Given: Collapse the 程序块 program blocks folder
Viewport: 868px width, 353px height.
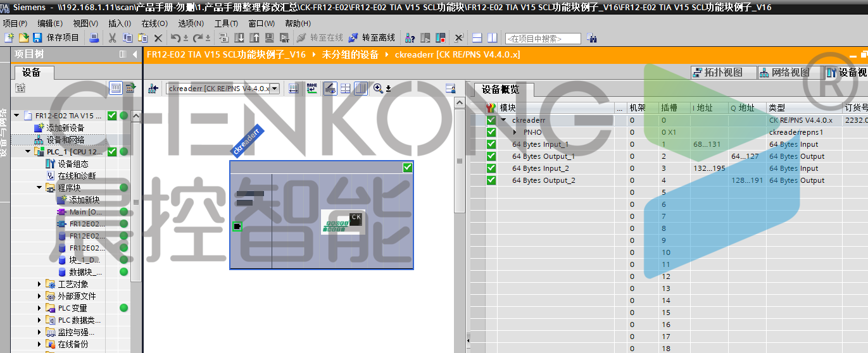Looking at the screenshot, I should pyautogui.click(x=39, y=188).
